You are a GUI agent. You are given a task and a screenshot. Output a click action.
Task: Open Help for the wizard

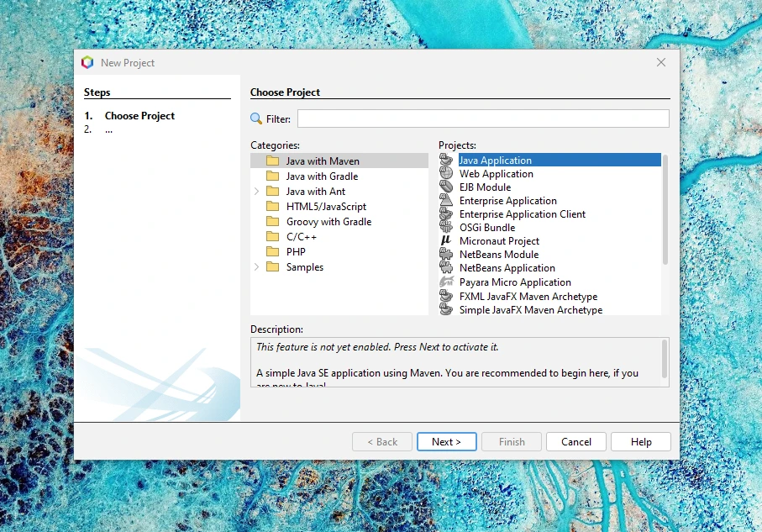(641, 441)
